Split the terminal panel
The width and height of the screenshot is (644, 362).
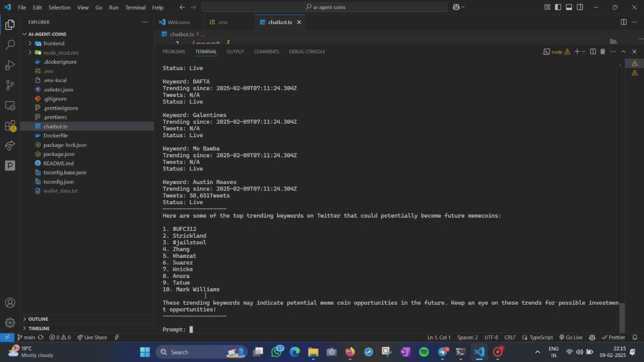click(x=593, y=52)
